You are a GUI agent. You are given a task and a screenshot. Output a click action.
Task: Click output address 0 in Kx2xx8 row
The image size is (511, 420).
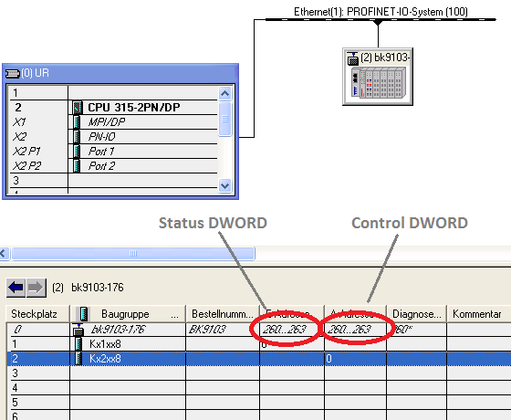pos(356,359)
